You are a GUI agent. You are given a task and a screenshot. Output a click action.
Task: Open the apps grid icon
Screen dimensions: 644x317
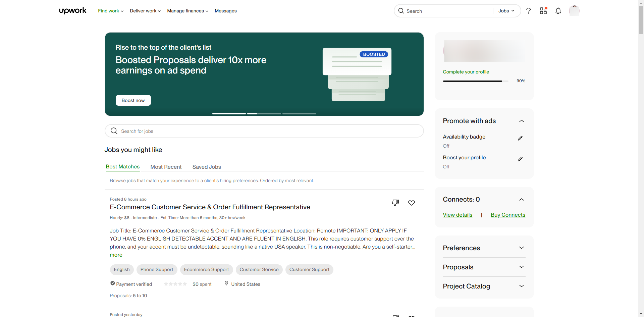click(543, 11)
